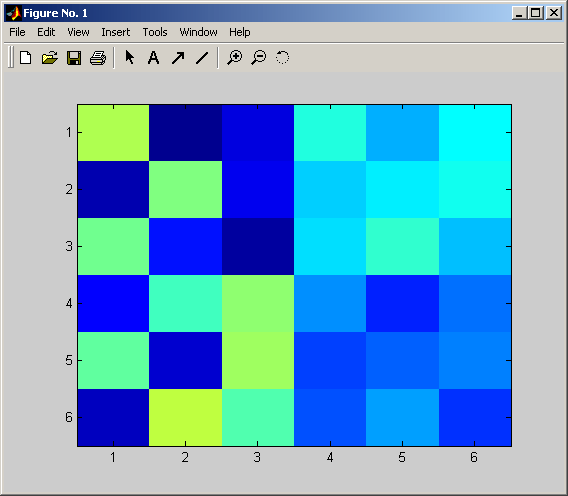Print the figure with the printer icon

tap(98, 58)
